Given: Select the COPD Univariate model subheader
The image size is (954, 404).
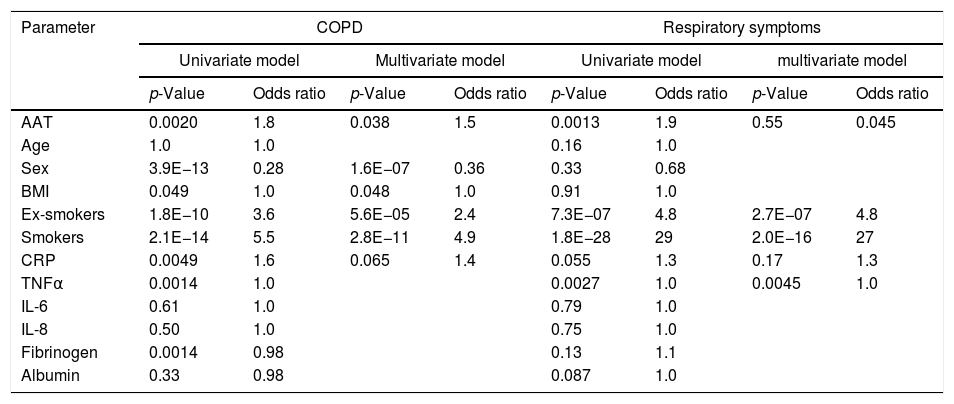Looking at the screenshot, I should pyautogui.click(x=239, y=61).
